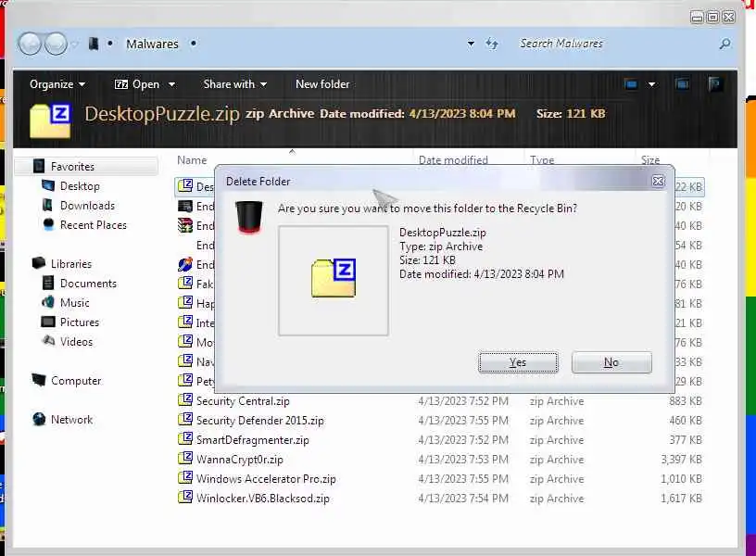Click the help icon in toolbar

(x=714, y=85)
